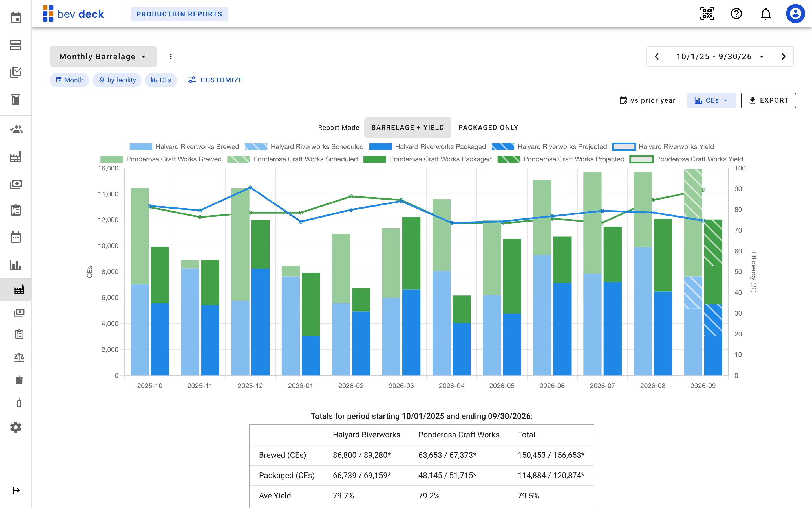
Task: Open the pint glass sidebar icon
Action: 16,99
